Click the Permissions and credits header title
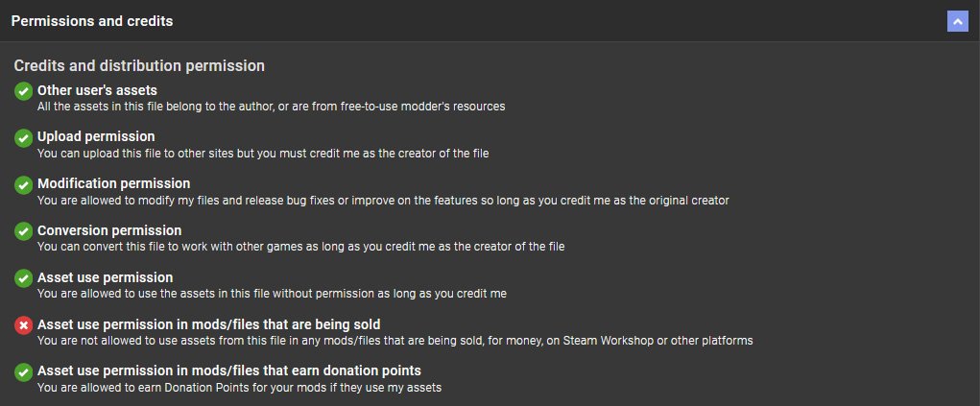 [92, 20]
